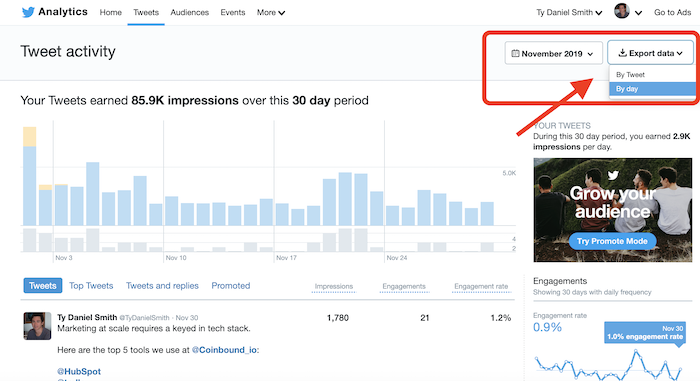Go to the Events section

click(x=233, y=13)
